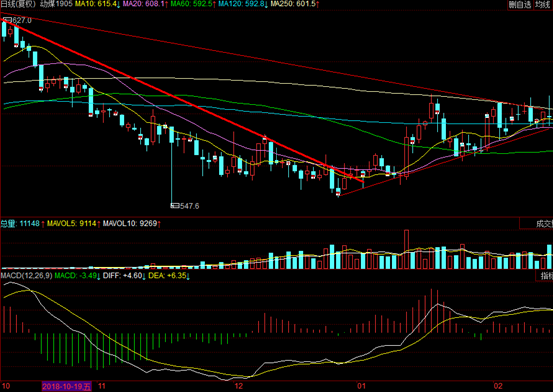
Task: Click the 01 month marker on time axis
Action: point(362,386)
